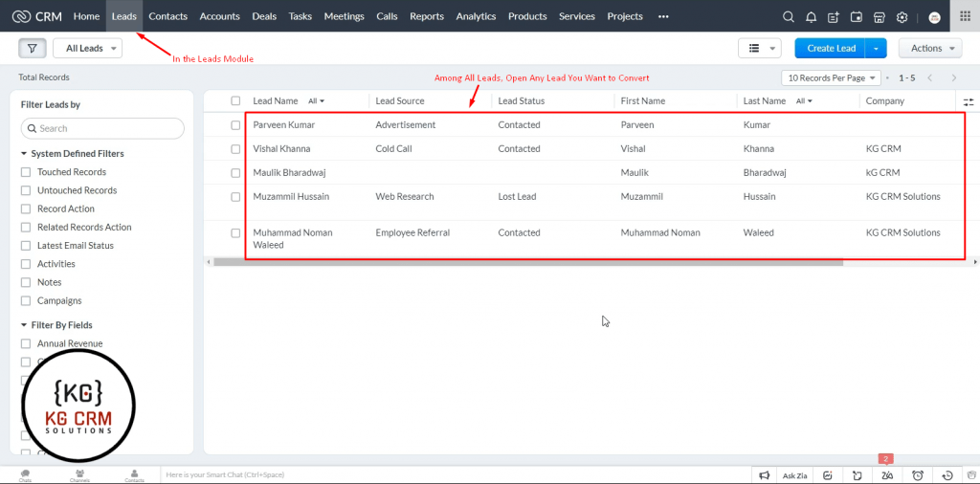
Task: Open the Analytics module
Action: 476,16
